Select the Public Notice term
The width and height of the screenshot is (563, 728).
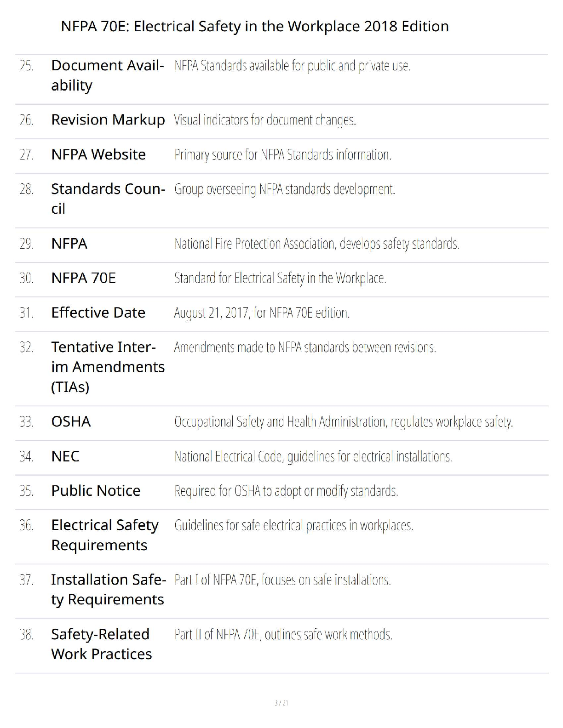point(96,491)
